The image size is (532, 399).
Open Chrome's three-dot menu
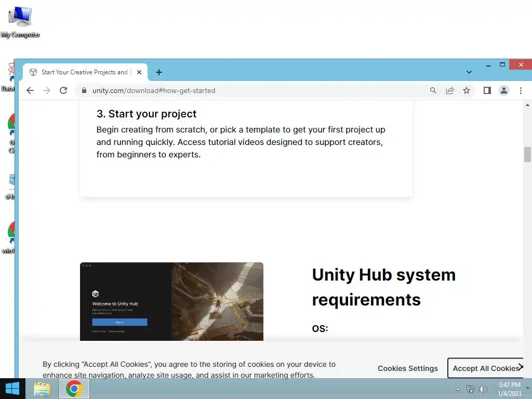pyautogui.click(x=521, y=90)
